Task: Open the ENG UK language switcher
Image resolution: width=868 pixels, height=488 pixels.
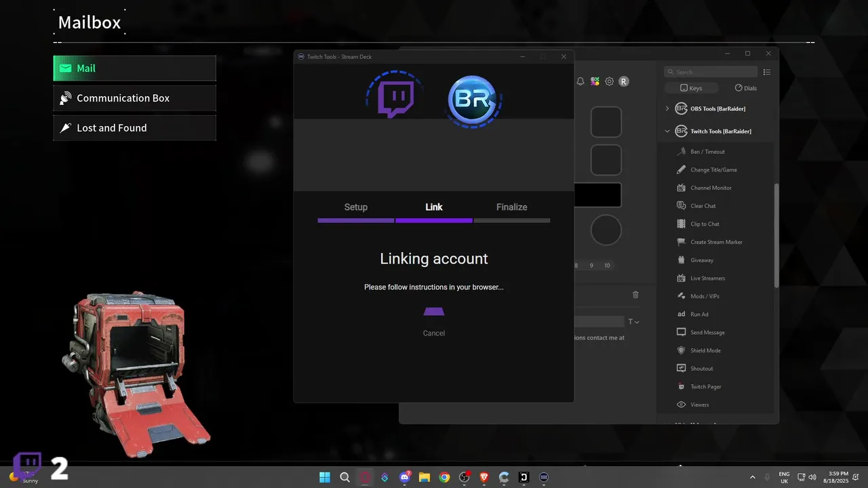Action: coord(784,477)
